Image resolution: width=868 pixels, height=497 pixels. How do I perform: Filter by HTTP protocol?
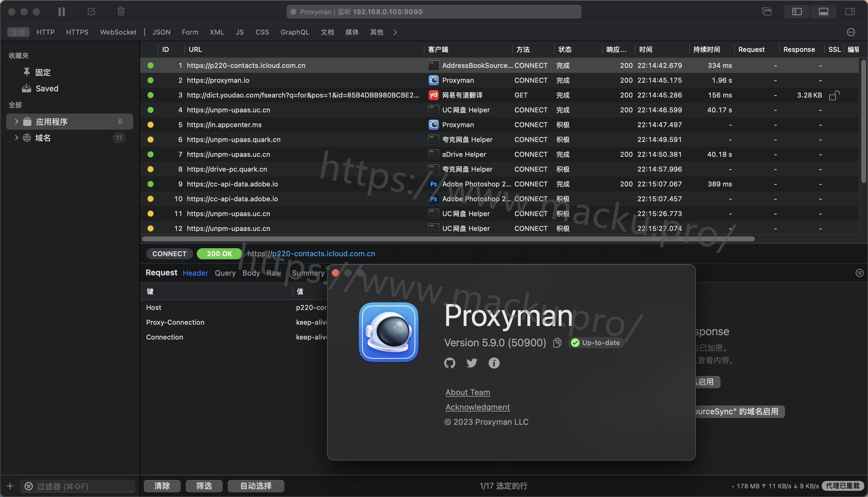pyautogui.click(x=45, y=32)
